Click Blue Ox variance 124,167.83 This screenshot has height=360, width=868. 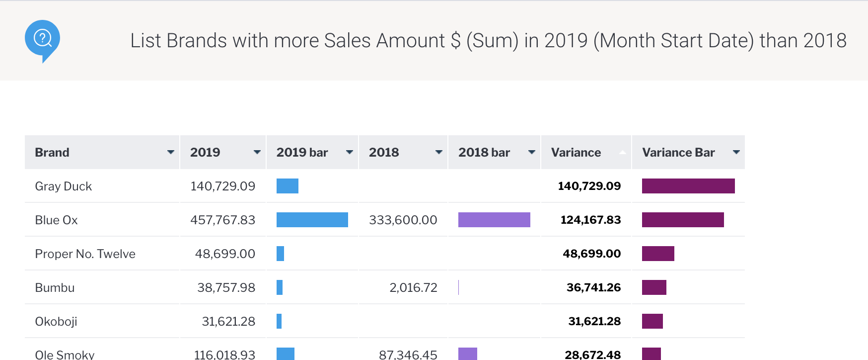tap(591, 220)
